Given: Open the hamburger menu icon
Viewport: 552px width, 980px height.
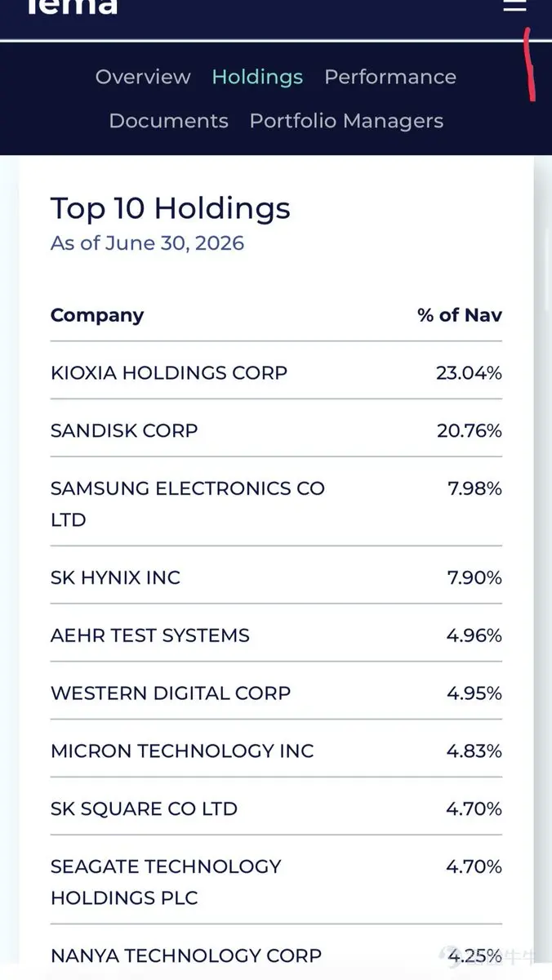Looking at the screenshot, I should (x=514, y=5).
